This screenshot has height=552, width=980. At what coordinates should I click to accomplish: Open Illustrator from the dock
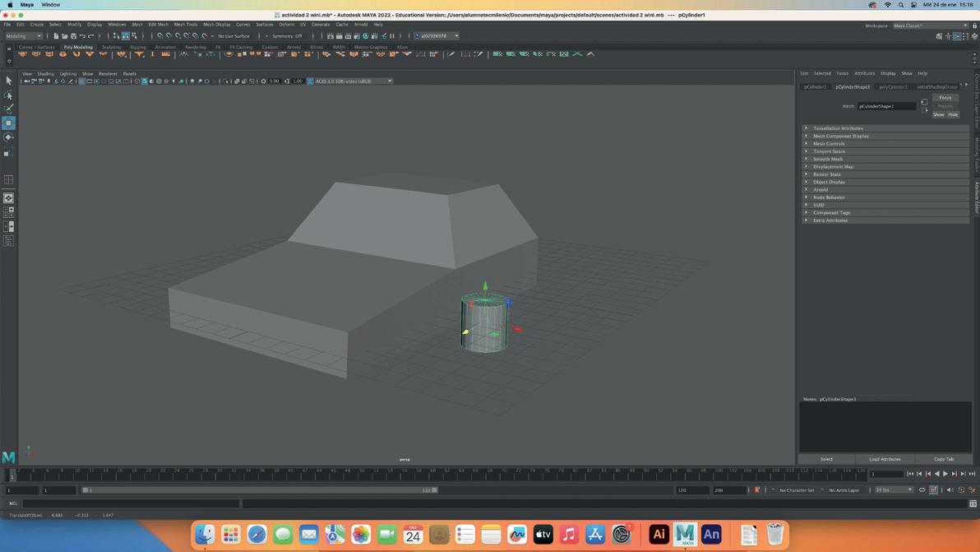(x=659, y=535)
